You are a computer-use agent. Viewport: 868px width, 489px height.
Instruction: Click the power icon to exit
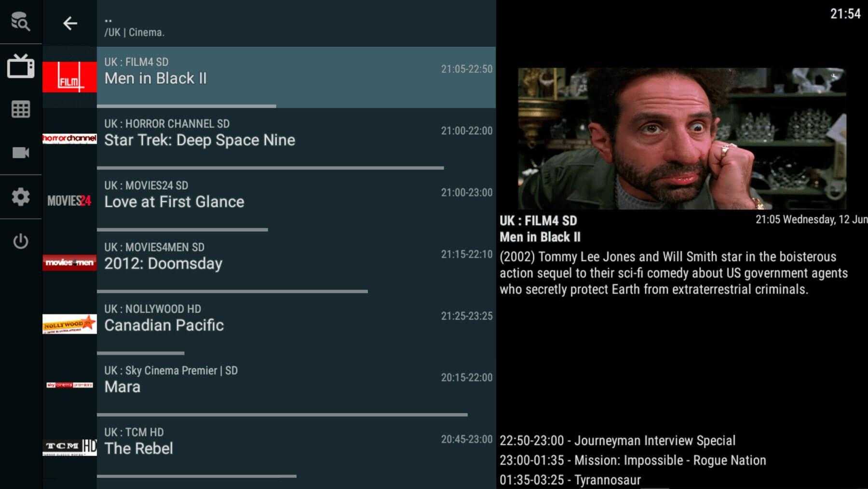(20, 241)
